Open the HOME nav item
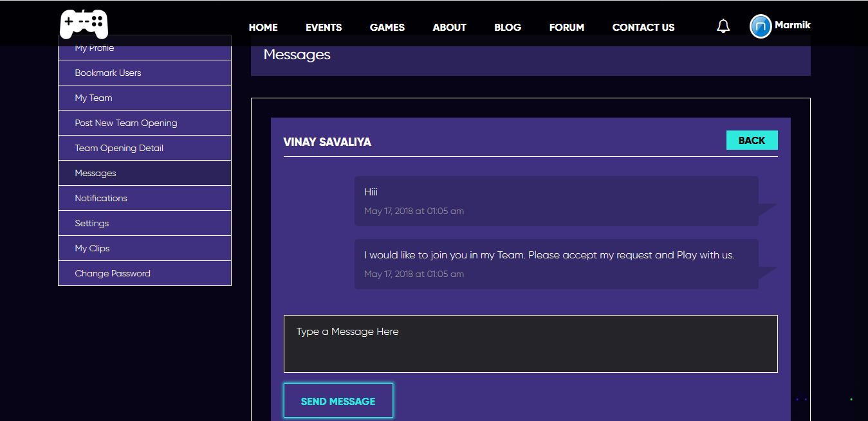The width and height of the screenshot is (868, 421). point(263,27)
